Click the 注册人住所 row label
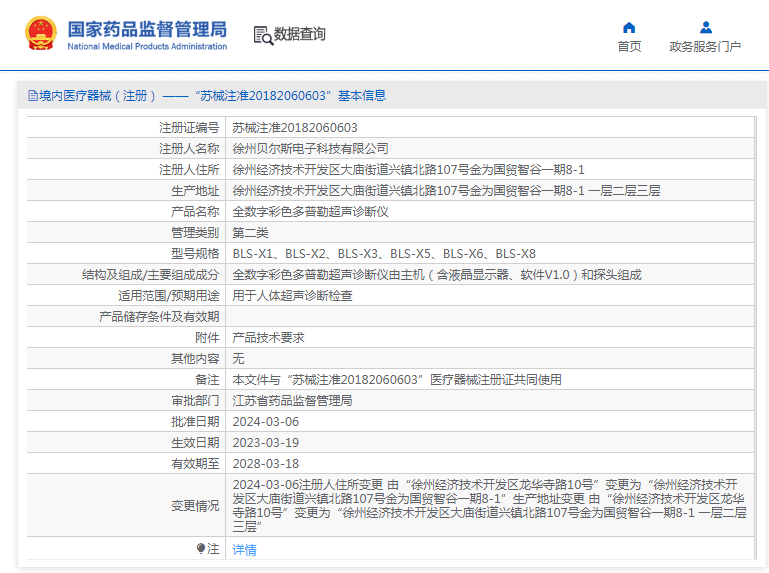Viewport: 769px width, 573px height. [x=189, y=170]
